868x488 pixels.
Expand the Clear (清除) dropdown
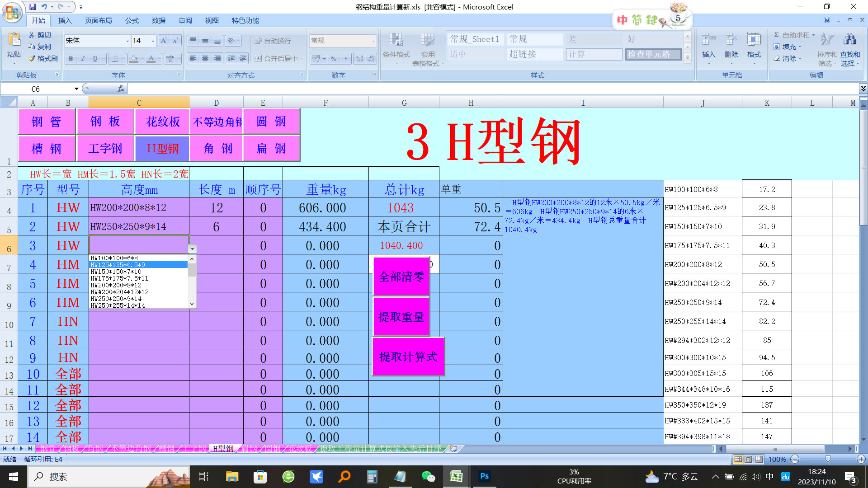pyautogui.click(x=800, y=58)
